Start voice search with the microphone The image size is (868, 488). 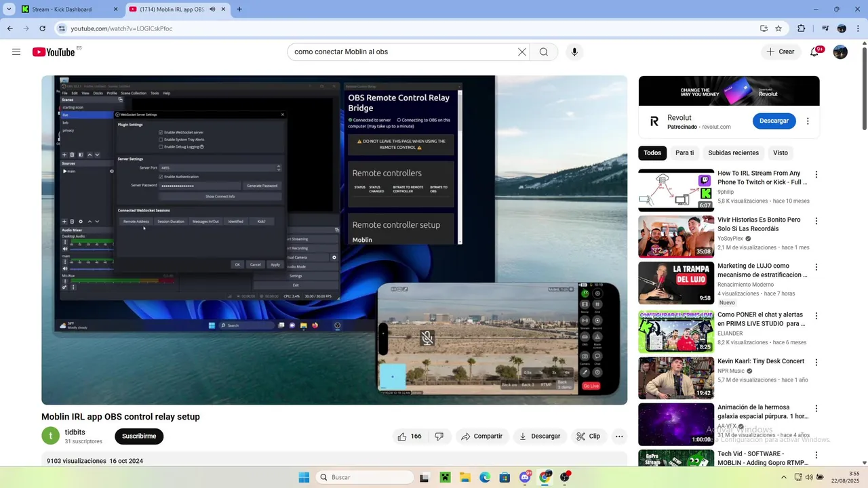574,52
